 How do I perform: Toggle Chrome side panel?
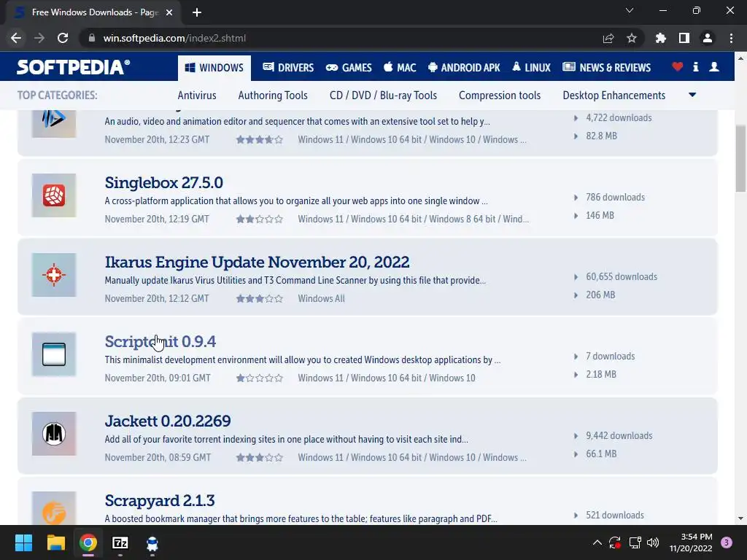tap(684, 38)
